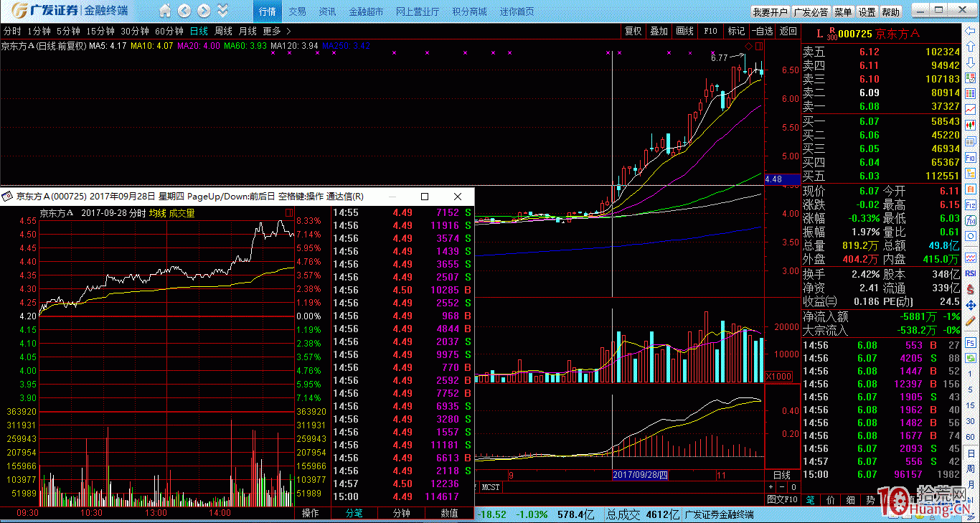Click the 0 reset button below 日线

793,487
